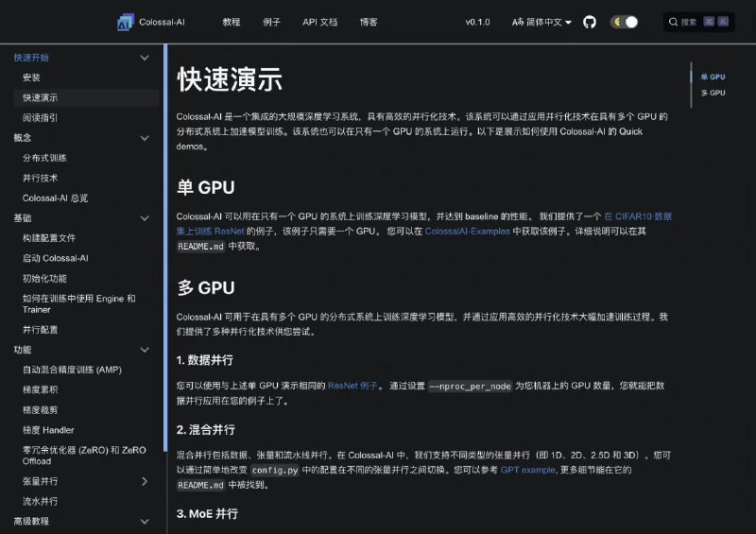Open the 零冗余优化器 (ZeRO) sidebar page
The image size is (756, 534).
[x=84, y=456]
